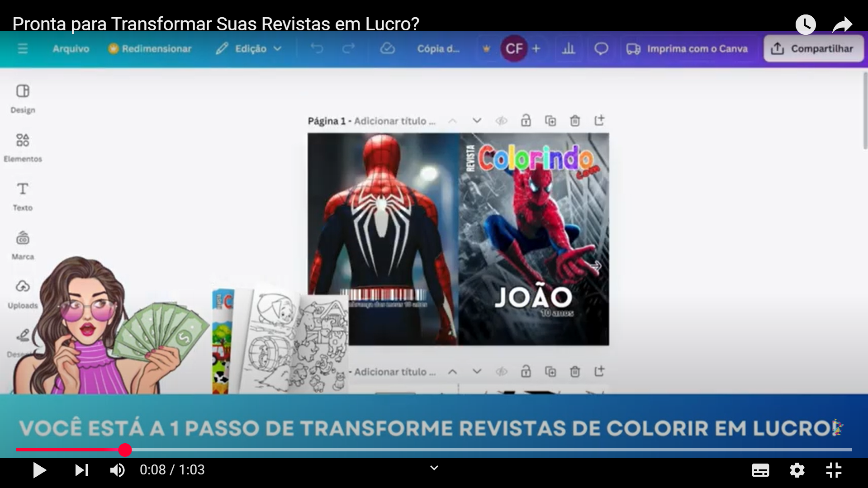The width and height of the screenshot is (868, 488).
Task: Click Imprima com o Canva
Action: click(x=687, y=48)
